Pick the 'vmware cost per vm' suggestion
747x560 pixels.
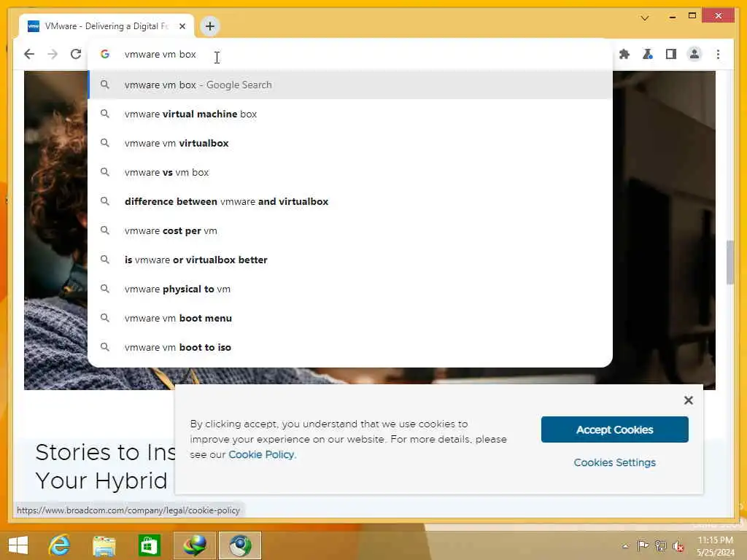tap(350, 230)
